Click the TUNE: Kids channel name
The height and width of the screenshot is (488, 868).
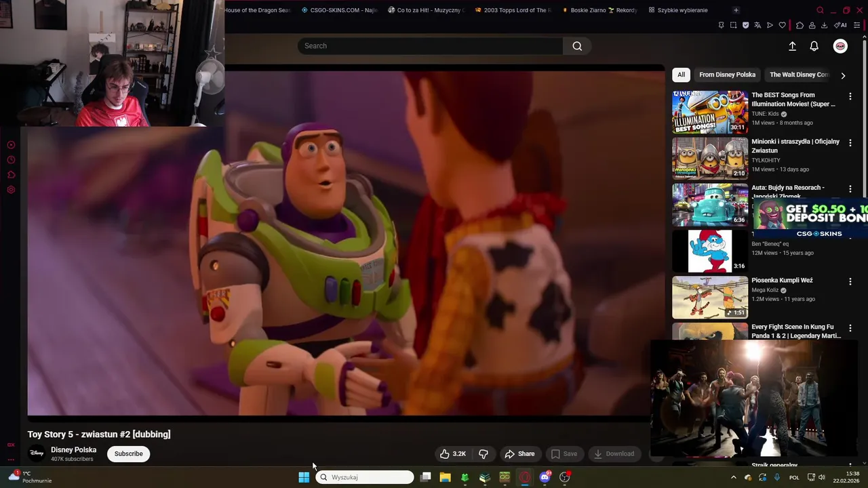pyautogui.click(x=765, y=114)
